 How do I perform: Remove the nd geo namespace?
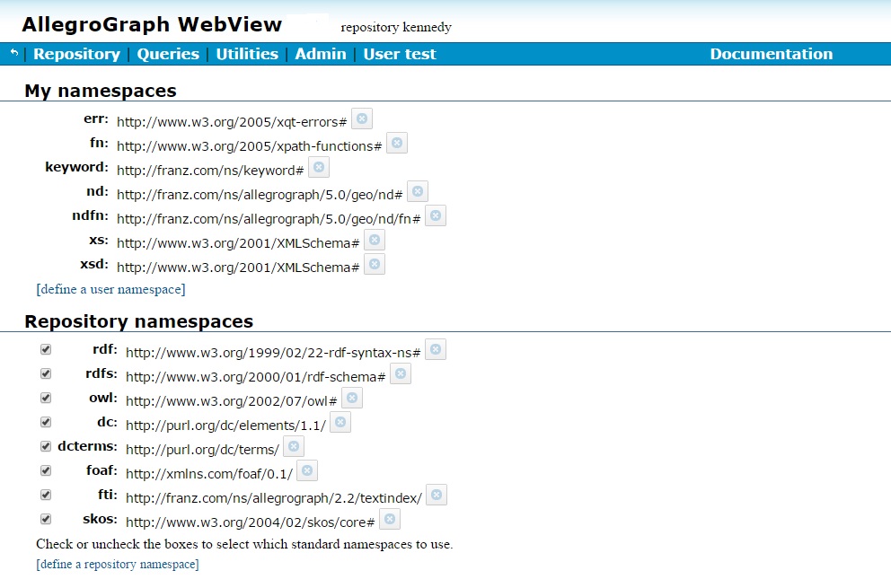pos(416,190)
